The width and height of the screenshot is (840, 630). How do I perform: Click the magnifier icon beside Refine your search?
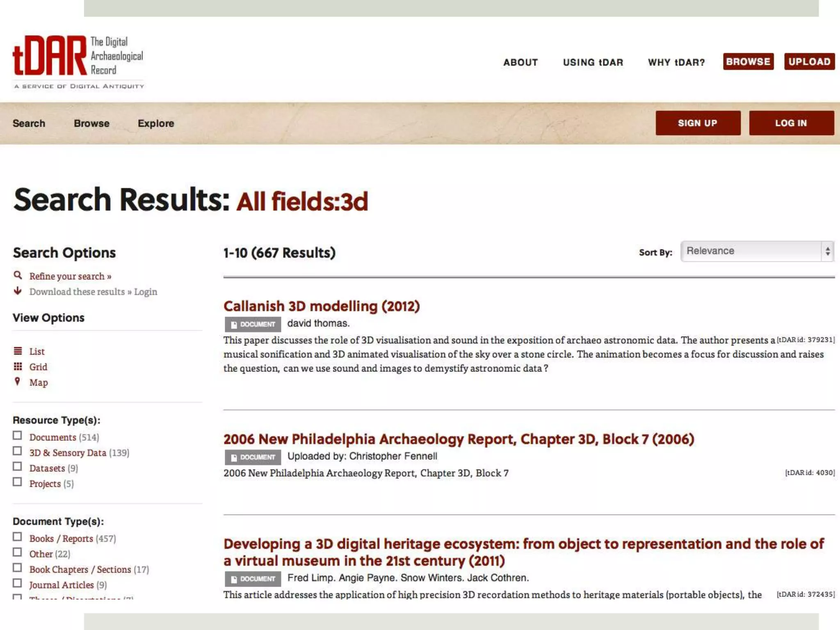(x=18, y=275)
